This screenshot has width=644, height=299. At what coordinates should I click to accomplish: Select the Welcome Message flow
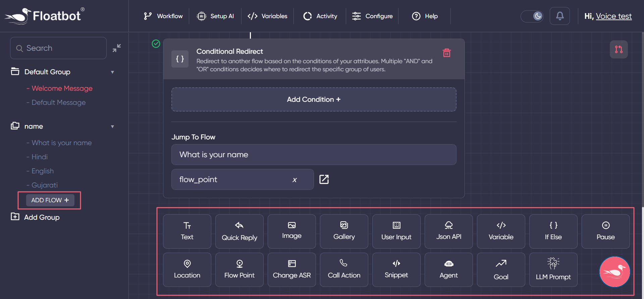click(x=62, y=88)
